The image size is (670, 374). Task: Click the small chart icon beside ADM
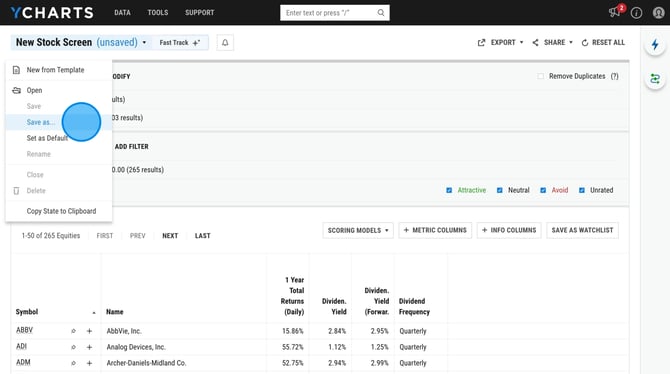[x=73, y=363]
